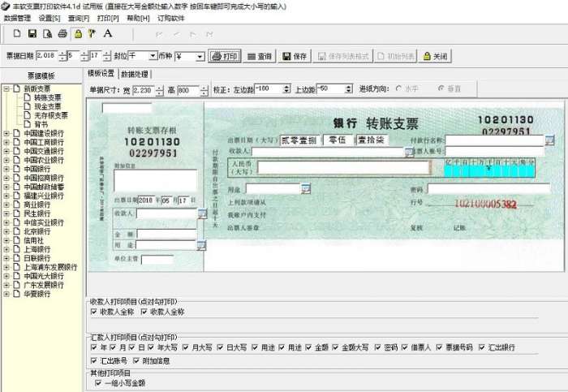Collapse the 新版支票 tree node
This screenshot has height=392, width=568.
[6, 88]
